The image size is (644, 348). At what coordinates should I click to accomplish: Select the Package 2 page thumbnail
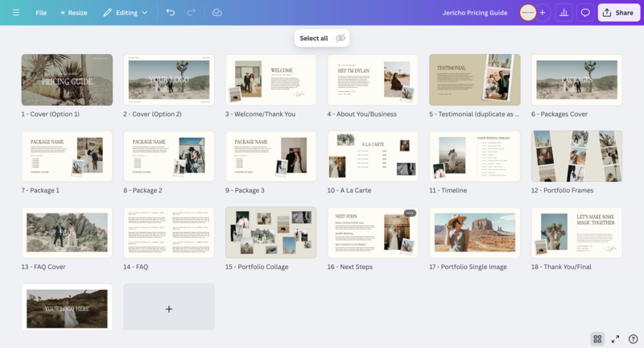pos(169,156)
